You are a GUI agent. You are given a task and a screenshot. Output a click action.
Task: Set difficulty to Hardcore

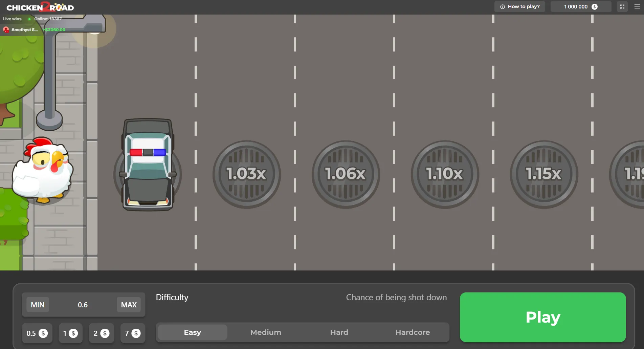(413, 332)
